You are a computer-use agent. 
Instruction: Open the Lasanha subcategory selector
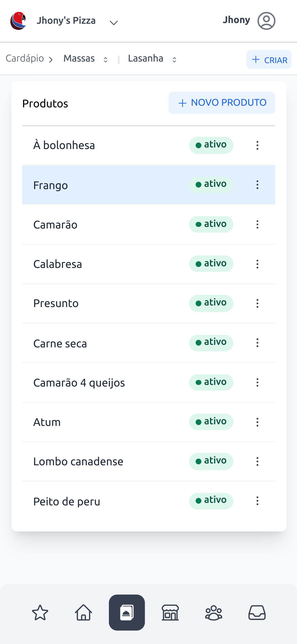pyautogui.click(x=152, y=59)
